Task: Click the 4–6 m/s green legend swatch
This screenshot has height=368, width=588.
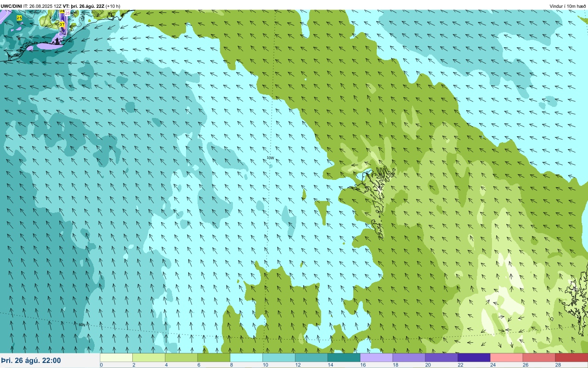Action: point(181,357)
